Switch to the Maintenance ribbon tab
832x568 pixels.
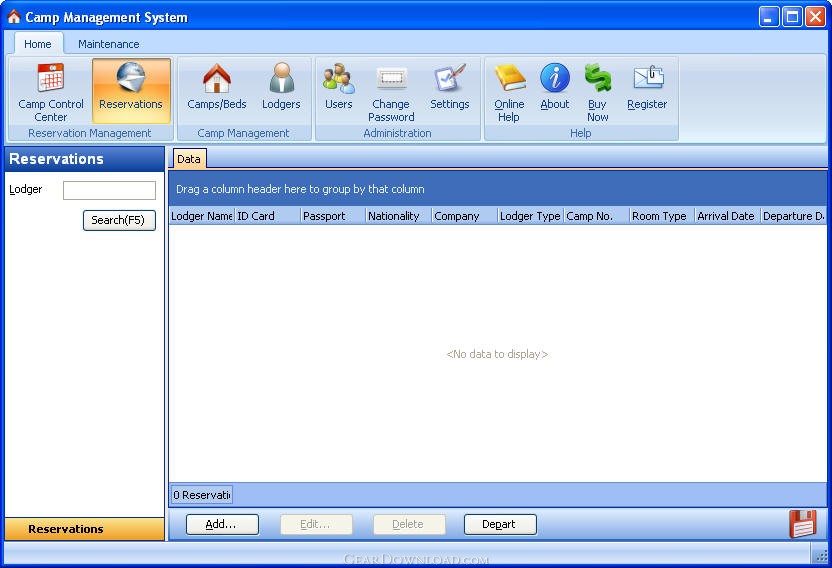tap(109, 44)
